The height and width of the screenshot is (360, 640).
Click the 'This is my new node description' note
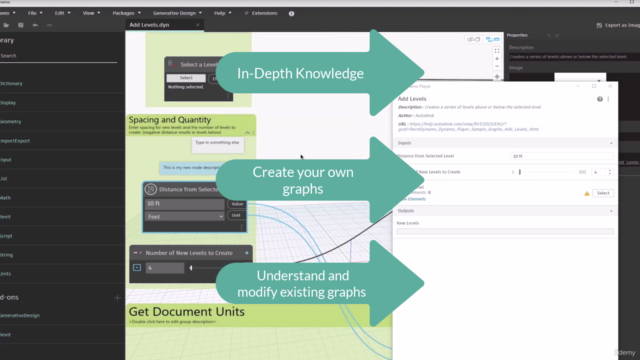(189, 168)
